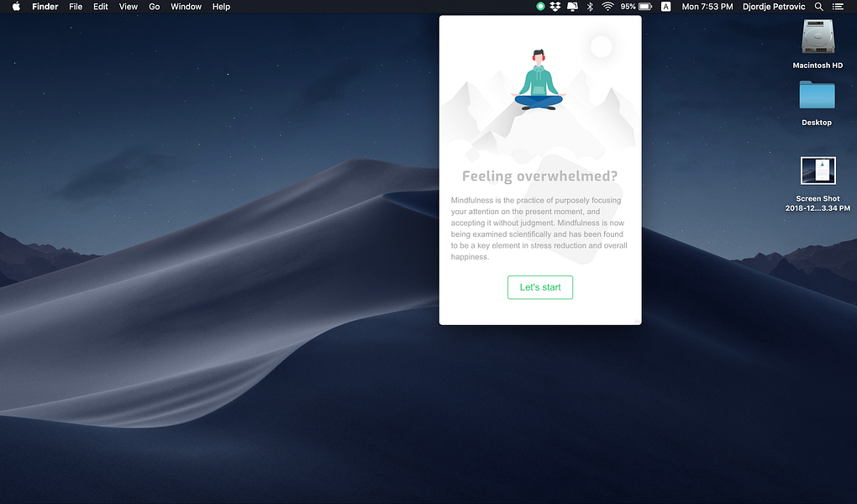Click the Feeling overwhelmed? heading

coord(539,176)
